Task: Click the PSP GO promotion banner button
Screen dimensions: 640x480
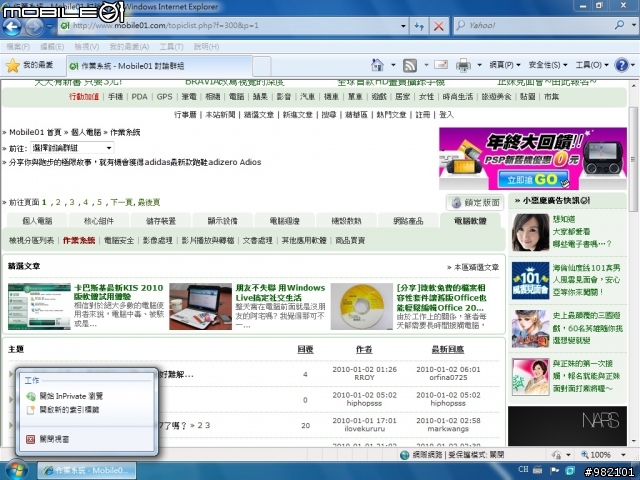Action: point(533,179)
